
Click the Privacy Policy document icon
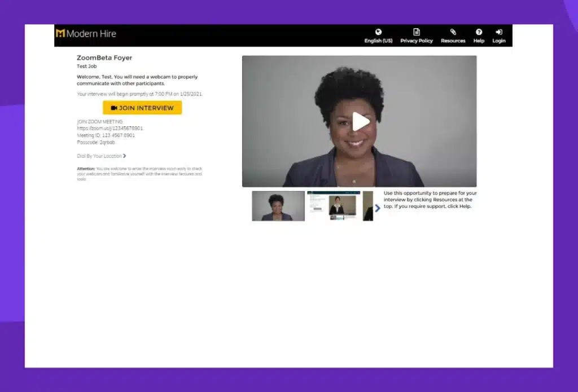point(417,32)
